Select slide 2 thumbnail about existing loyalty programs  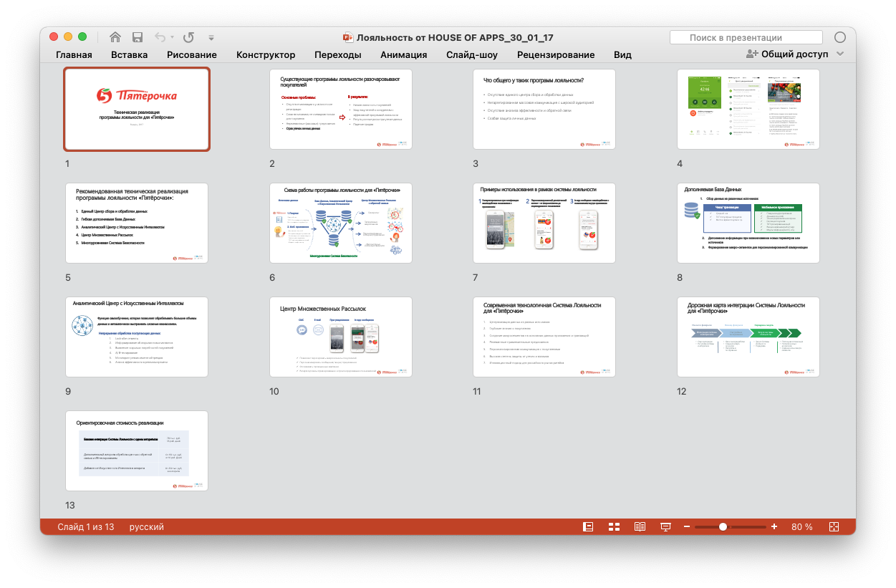coord(341,109)
